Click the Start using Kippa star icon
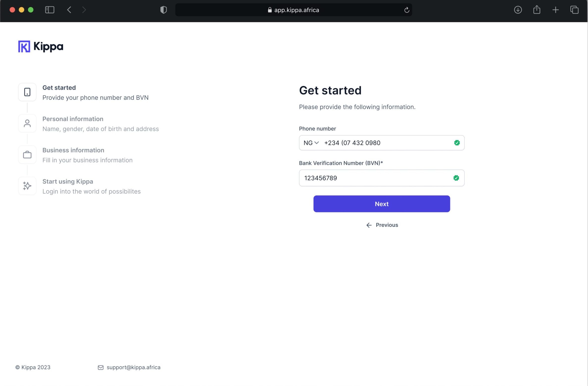Viewport: 588px width, 386px height. (27, 186)
